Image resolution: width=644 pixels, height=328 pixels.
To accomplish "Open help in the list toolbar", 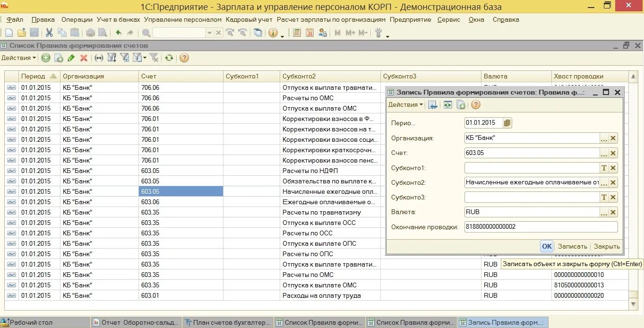I will click(x=184, y=58).
